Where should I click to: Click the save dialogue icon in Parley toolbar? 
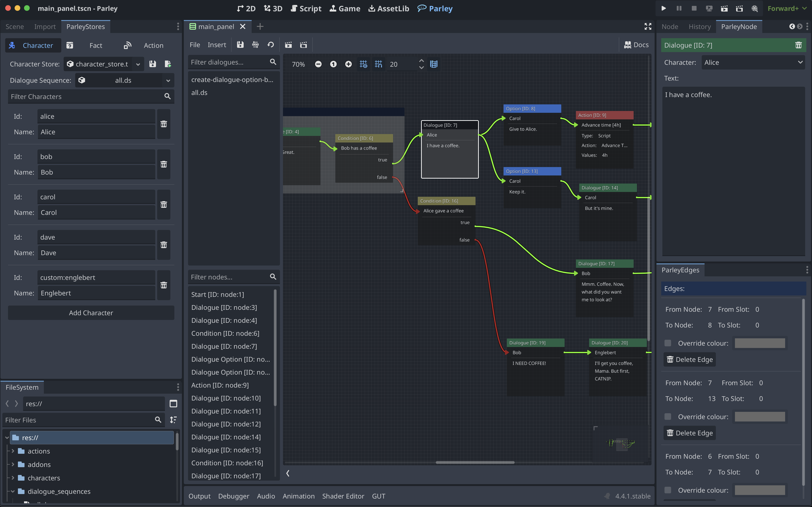point(240,45)
